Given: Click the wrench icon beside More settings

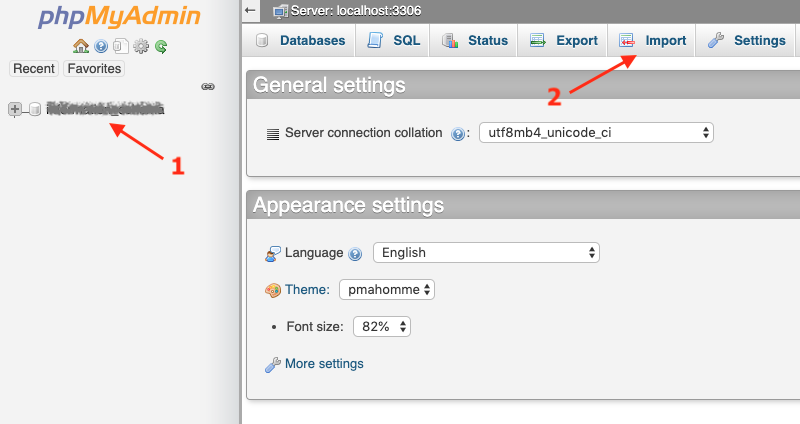Looking at the screenshot, I should tap(272, 364).
